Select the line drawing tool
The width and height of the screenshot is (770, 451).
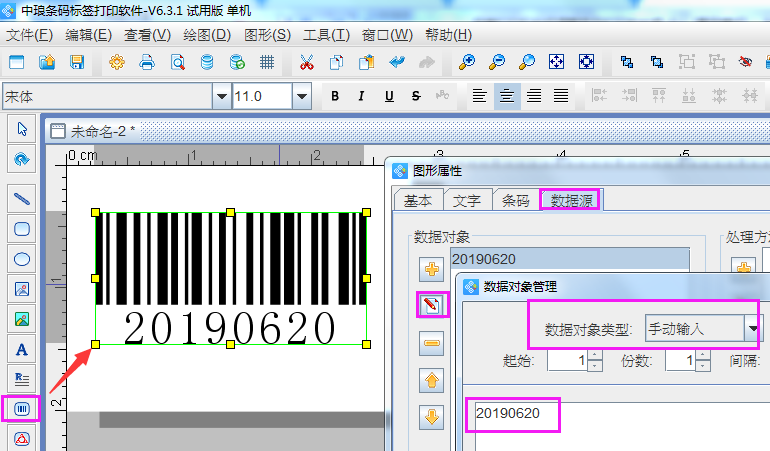pos(22,199)
